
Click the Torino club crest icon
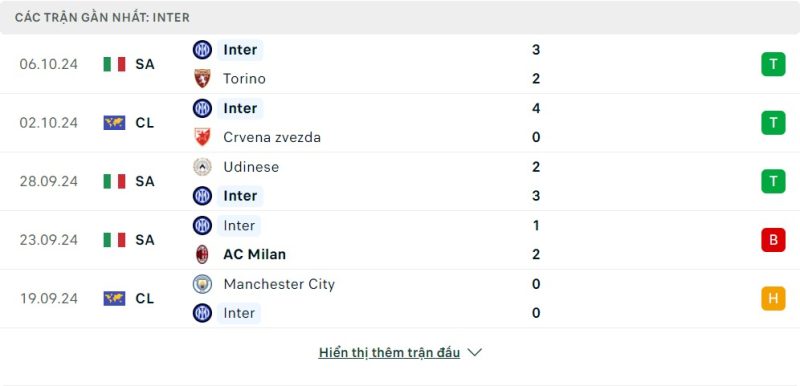coord(203,79)
